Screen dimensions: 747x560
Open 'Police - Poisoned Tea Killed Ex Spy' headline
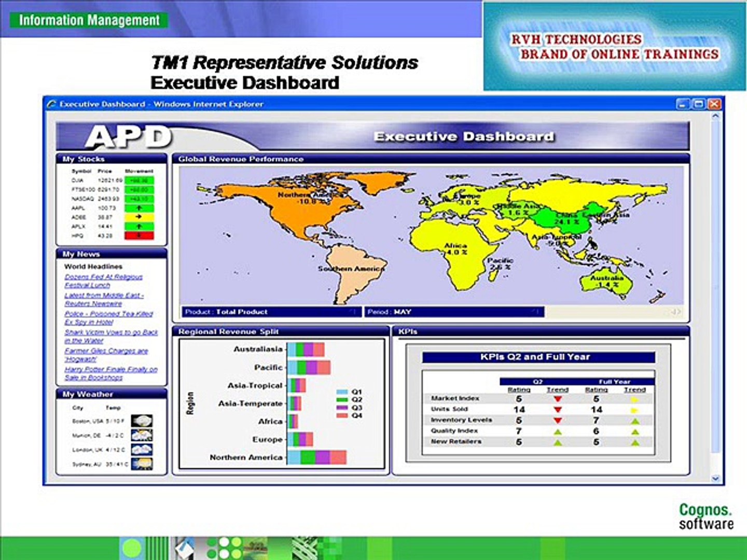pyautogui.click(x=108, y=318)
